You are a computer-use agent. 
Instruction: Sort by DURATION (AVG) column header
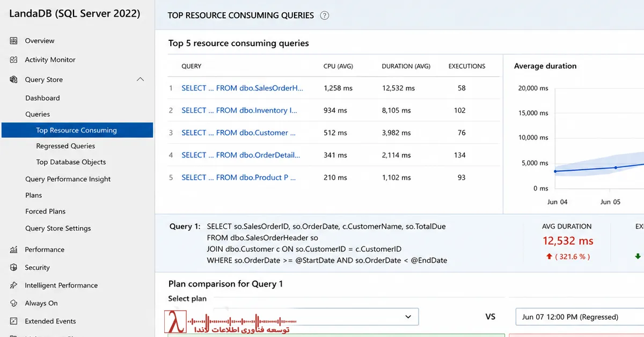(406, 66)
